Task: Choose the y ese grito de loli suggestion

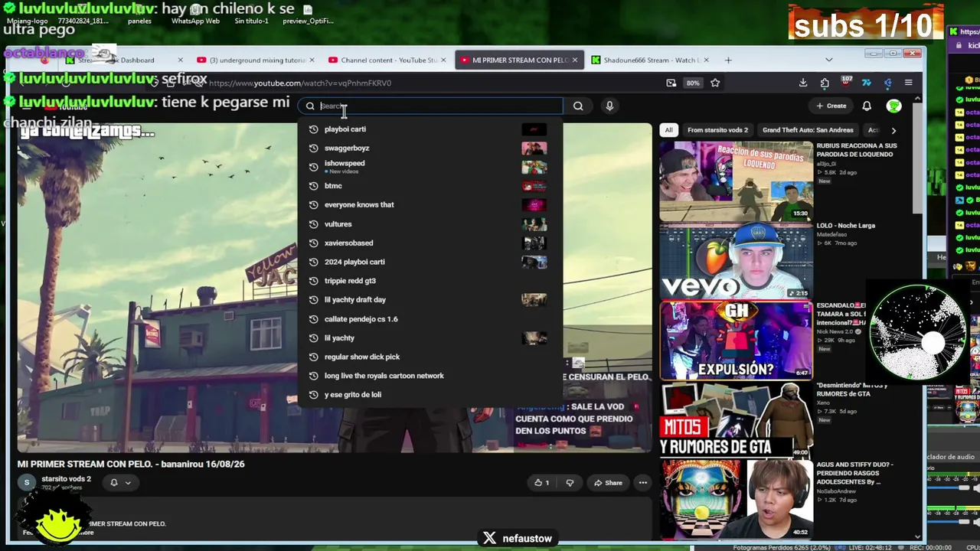Action: [x=430, y=395]
